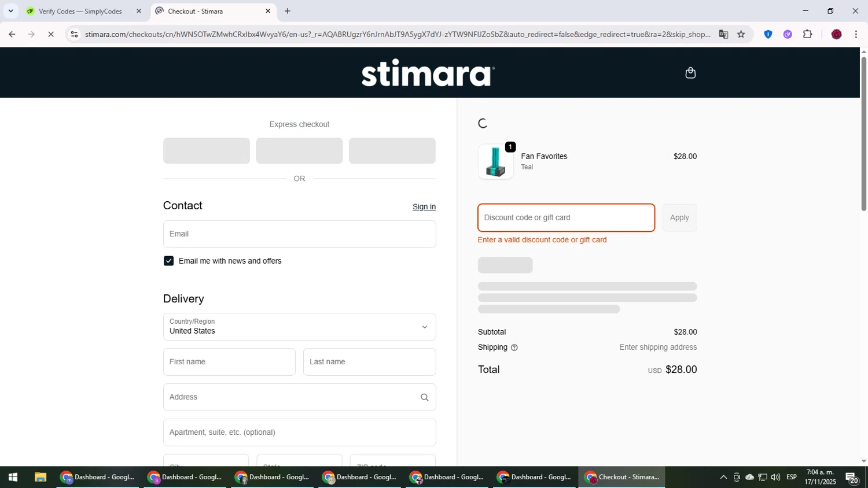This screenshot has width=868, height=488.
Task: Click the taskbar clock showing 7:04 a. m.
Action: (x=820, y=477)
